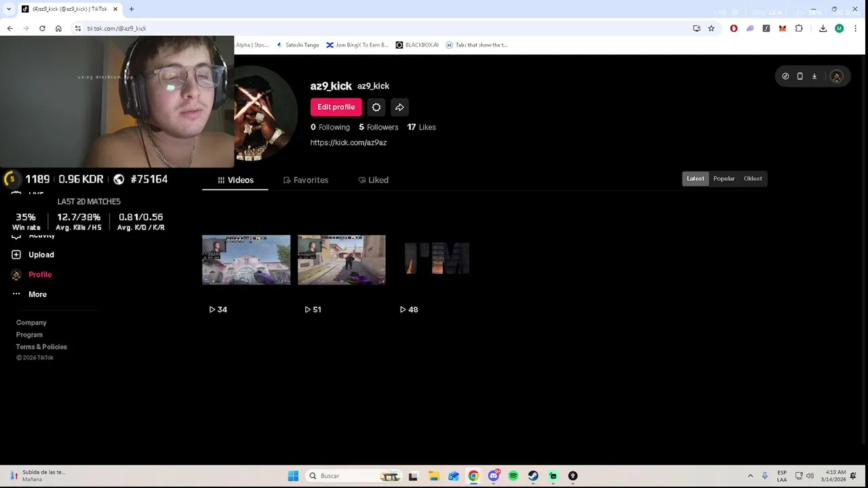Open File Explorer from the taskbar
This screenshot has width=868, height=488.
coord(434,476)
